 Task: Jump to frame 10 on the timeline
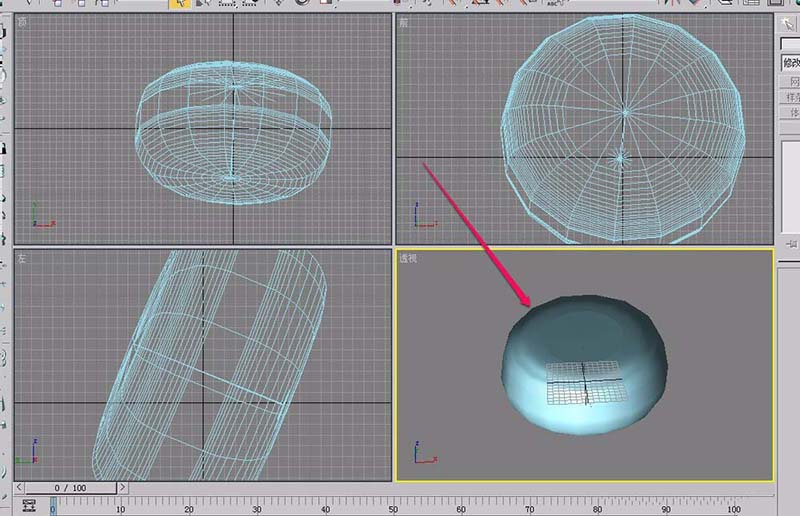(x=120, y=509)
